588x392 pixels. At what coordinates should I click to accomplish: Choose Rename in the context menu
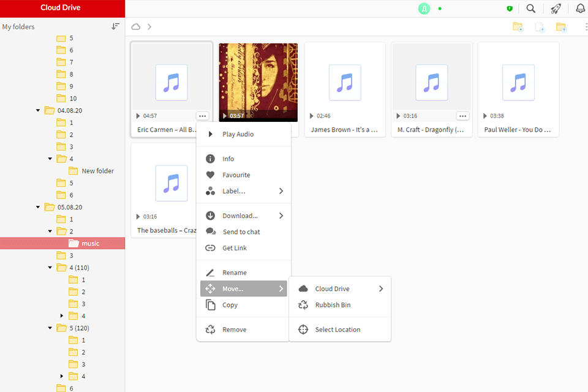235,273
